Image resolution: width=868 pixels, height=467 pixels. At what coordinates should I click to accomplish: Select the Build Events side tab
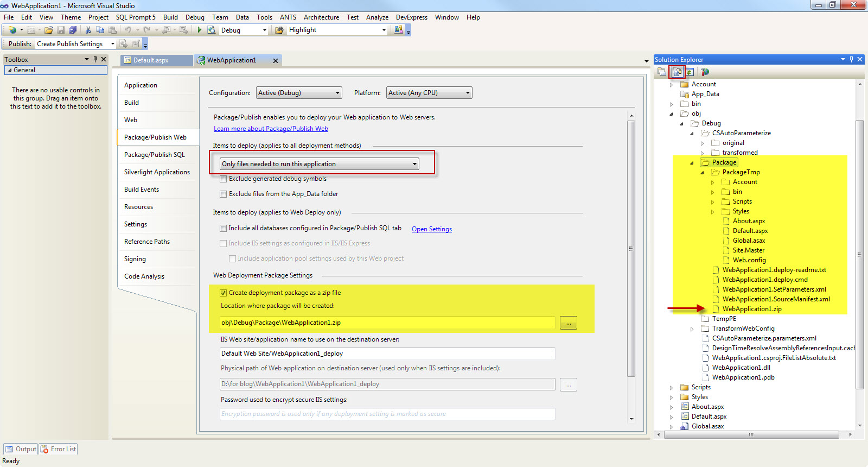142,190
